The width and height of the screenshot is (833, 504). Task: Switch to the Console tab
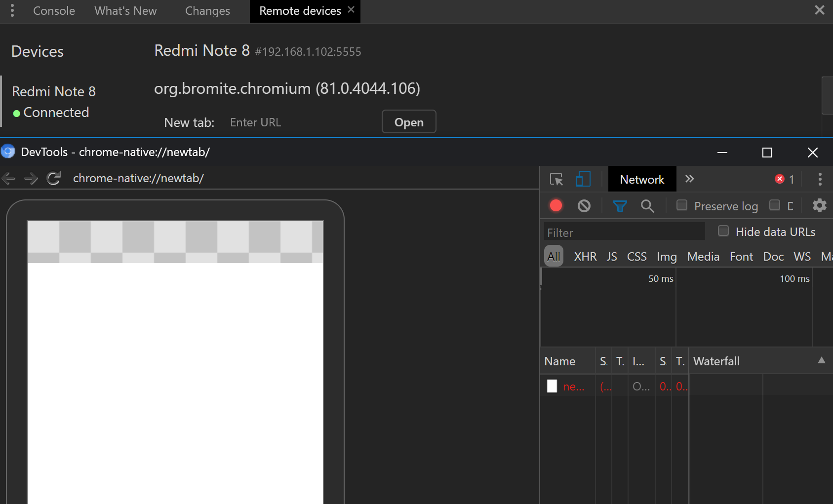pyautogui.click(x=54, y=11)
